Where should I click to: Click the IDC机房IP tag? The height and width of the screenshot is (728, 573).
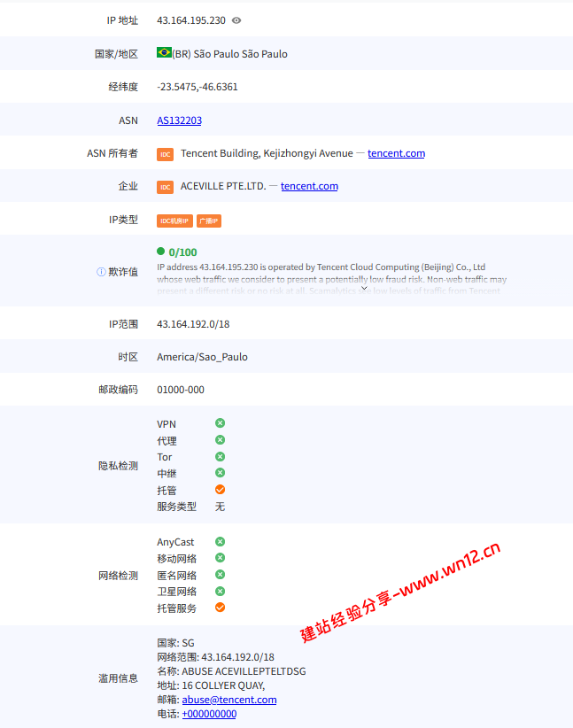[x=174, y=221]
